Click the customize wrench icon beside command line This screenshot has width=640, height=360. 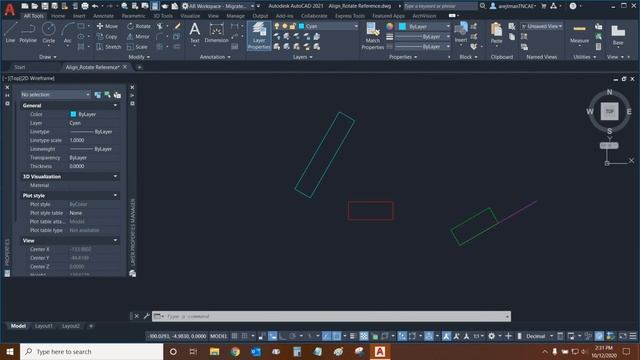[147, 316]
